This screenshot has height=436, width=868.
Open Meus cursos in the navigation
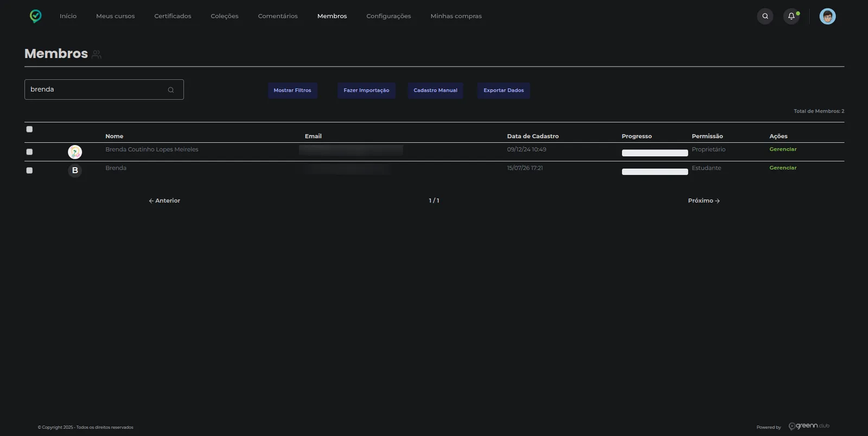pos(116,16)
